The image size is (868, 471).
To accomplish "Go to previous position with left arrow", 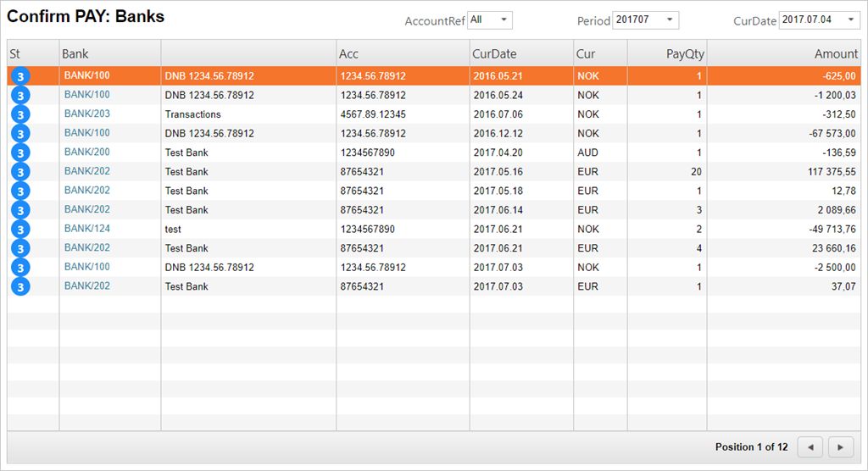I will point(810,446).
